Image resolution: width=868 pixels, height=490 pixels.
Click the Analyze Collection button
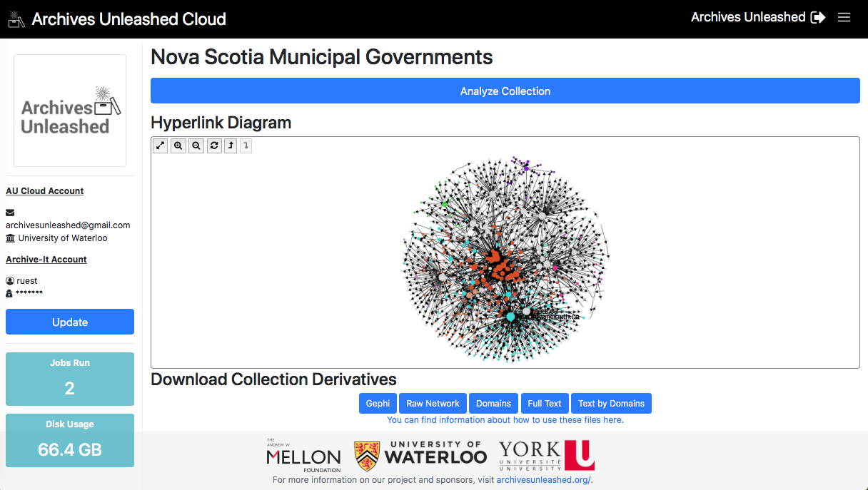[505, 91]
